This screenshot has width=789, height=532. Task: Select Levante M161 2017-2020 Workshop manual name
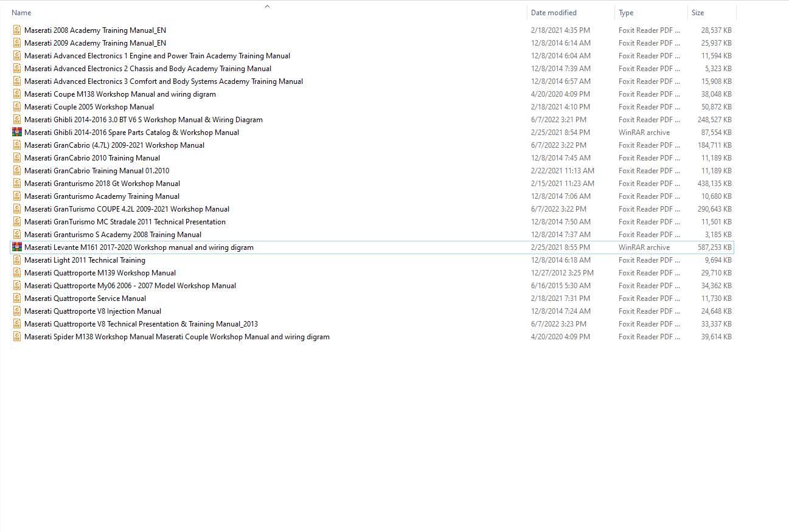[x=139, y=247]
